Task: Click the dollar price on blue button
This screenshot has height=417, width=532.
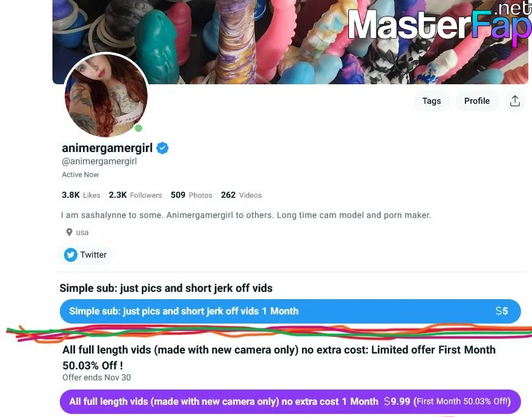Action: click(x=501, y=311)
